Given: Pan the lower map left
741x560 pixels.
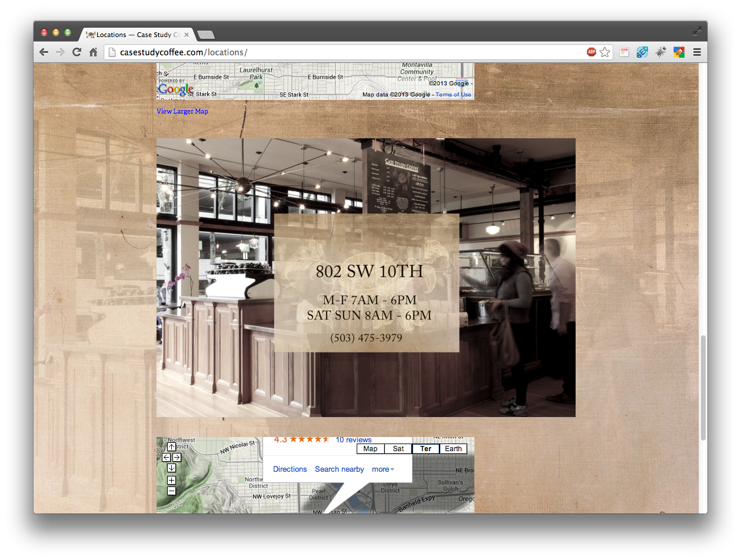Looking at the screenshot, I should pyautogui.click(x=166, y=458).
